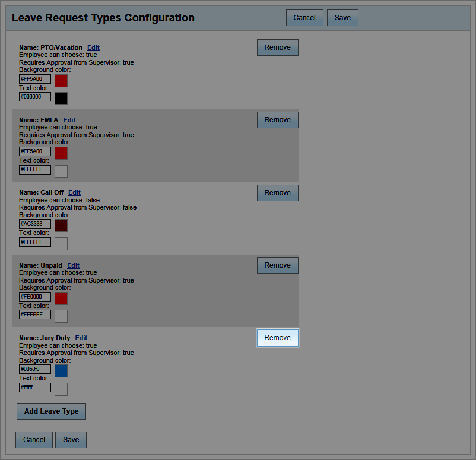Select the white text swatch for Jury Duty
476x460 pixels.
click(61, 389)
